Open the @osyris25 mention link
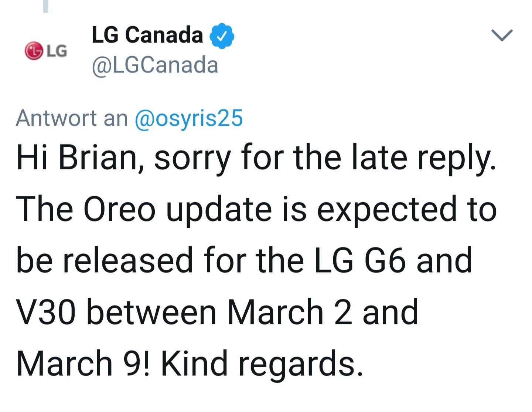 tap(189, 118)
